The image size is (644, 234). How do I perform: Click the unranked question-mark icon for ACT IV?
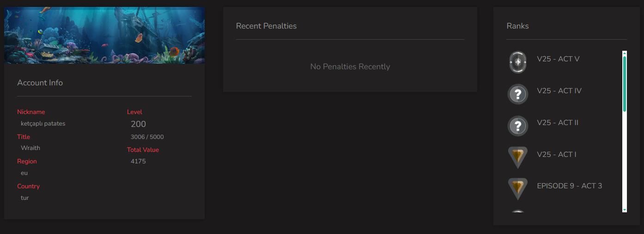(518, 94)
